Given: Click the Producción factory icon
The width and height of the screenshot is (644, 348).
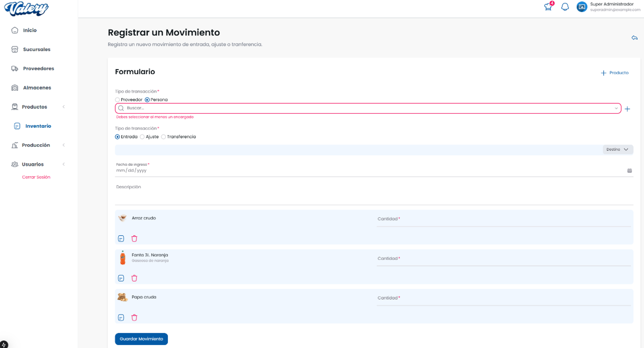Looking at the screenshot, I should click(15, 145).
